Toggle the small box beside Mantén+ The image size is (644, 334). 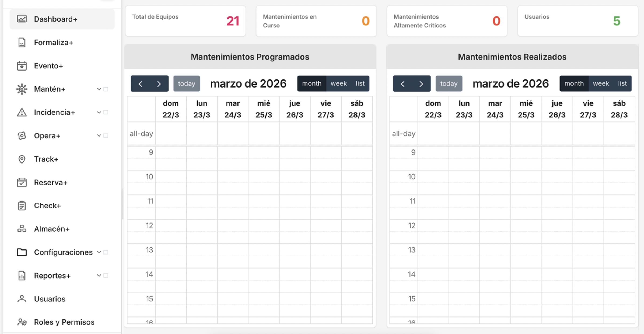click(106, 89)
